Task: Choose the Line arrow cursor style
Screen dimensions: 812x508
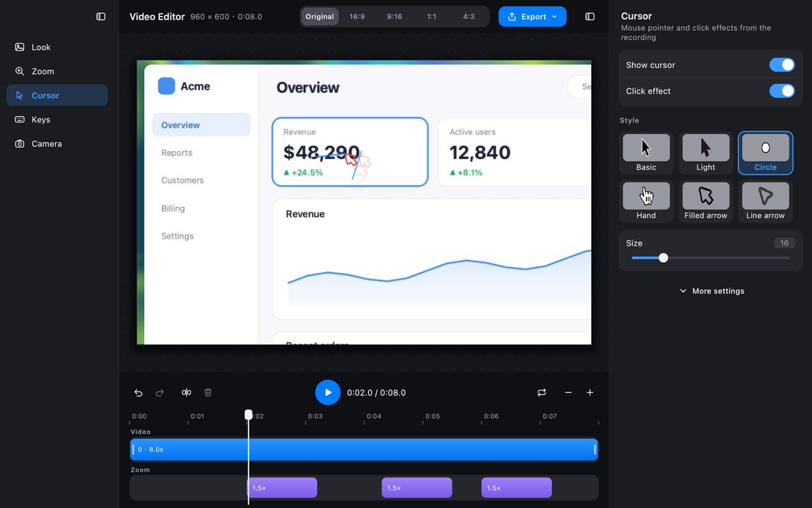Action: tap(766, 201)
